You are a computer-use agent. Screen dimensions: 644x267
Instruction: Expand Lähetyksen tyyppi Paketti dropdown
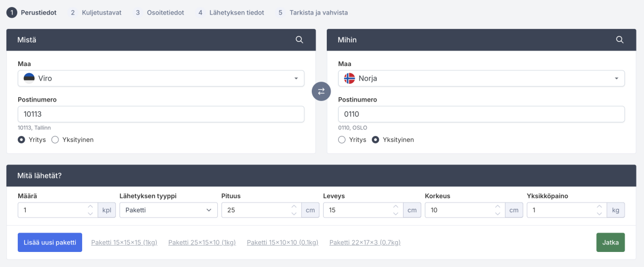168,210
